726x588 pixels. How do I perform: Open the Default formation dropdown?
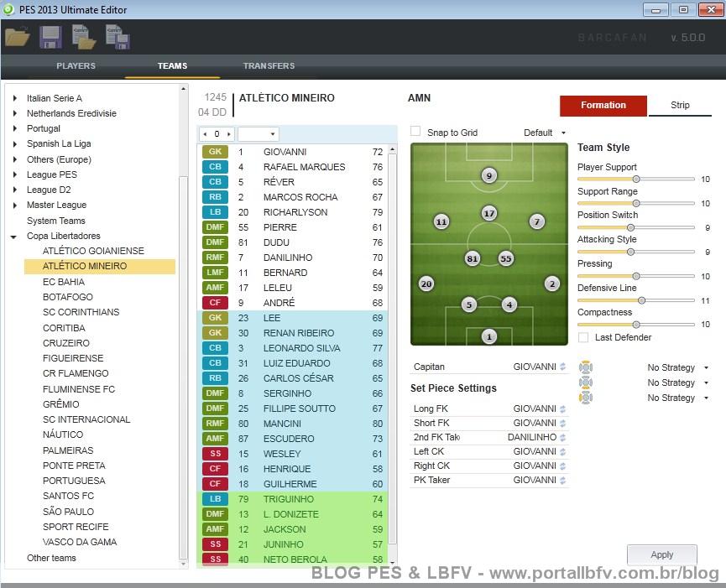[545, 133]
